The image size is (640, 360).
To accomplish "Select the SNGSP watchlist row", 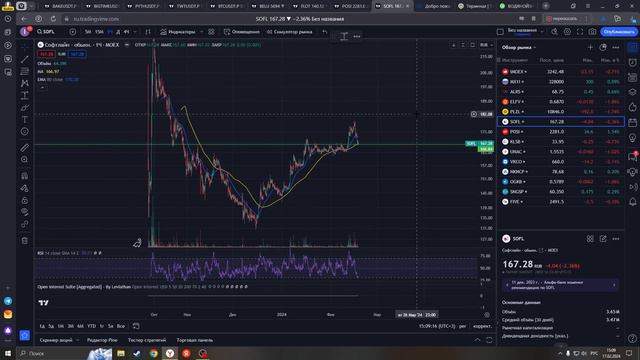I will [x=561, y=191].
